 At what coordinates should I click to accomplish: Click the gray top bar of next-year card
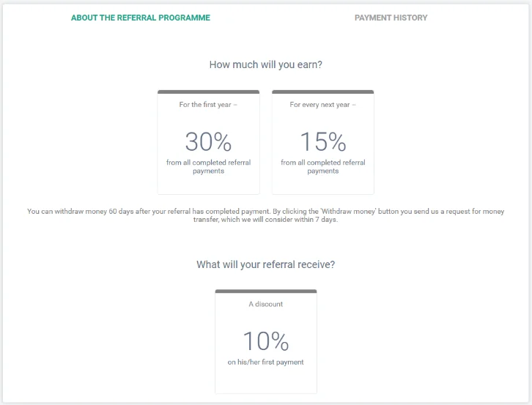point(322,92)
